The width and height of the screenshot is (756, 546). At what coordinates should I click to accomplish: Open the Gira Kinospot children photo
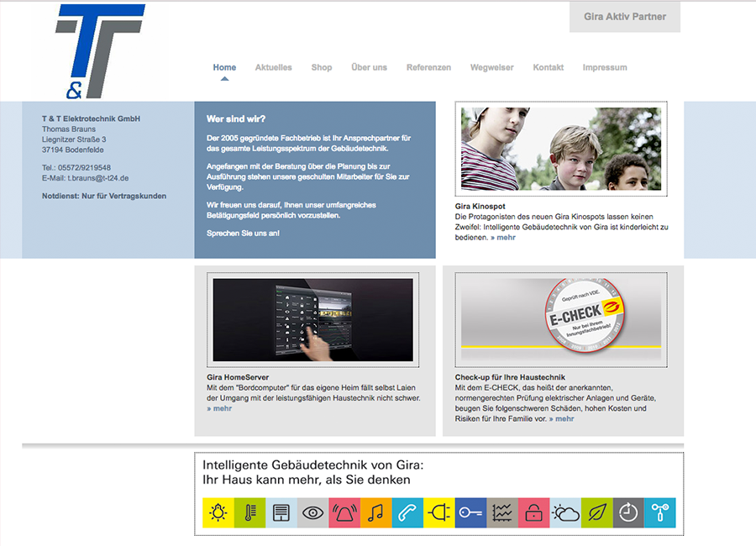click(x=561, y=149)
